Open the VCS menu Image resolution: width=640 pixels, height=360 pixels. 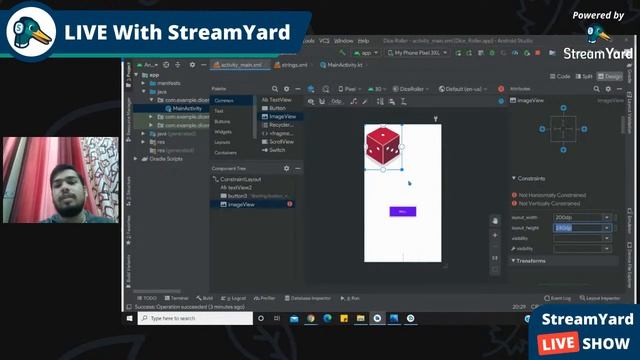pos(324,41)
